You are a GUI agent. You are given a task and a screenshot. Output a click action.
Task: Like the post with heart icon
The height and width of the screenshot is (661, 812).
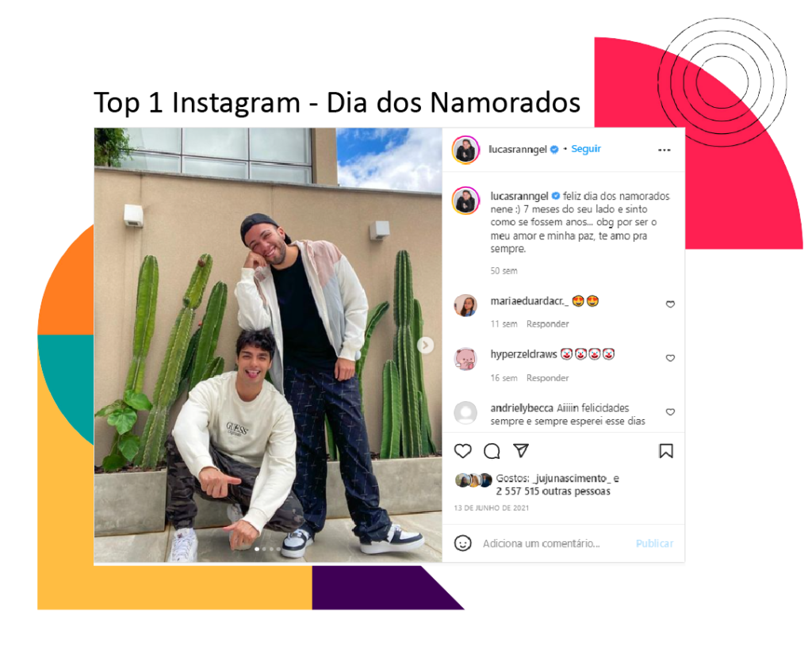[462, 451]
